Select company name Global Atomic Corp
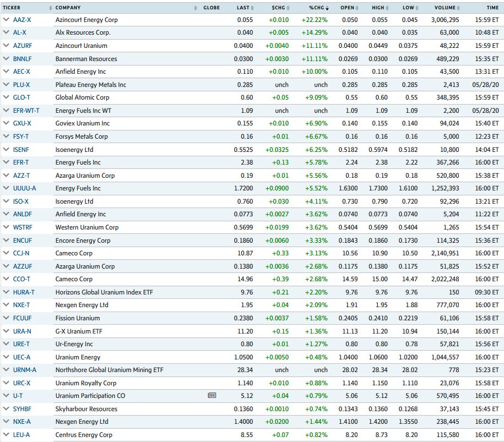The image size is (504, 442). pyautogui.click(x=82, y=97)
